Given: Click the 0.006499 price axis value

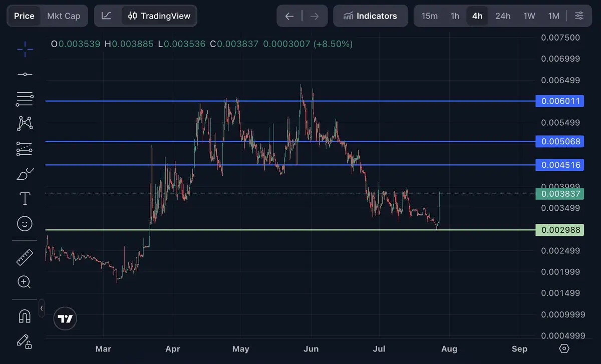Looking at the screenshot, I should pos(560,80).
